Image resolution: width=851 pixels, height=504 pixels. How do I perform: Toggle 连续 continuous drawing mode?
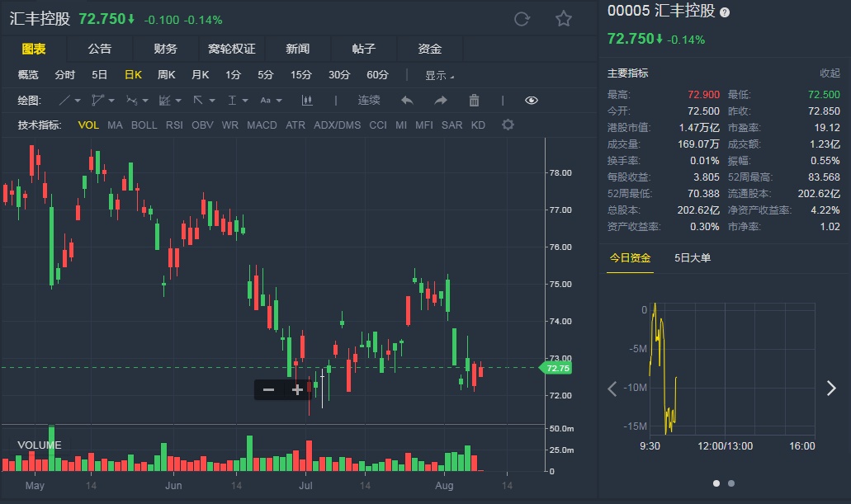click(369, 101)
